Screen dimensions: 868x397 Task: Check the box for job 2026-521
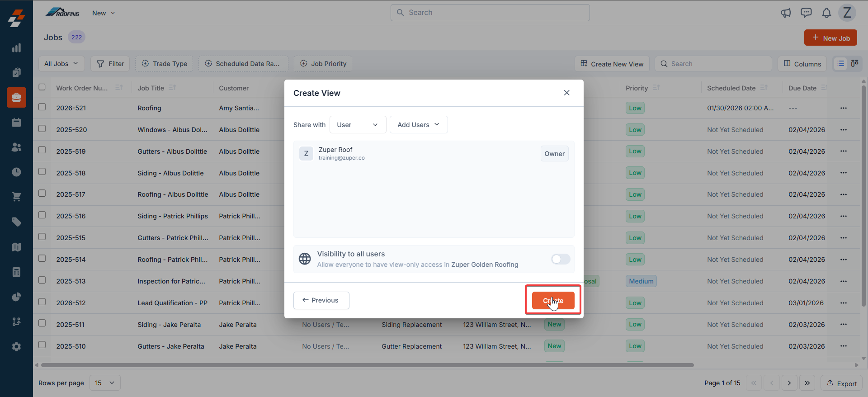click(x=42, y=107)
